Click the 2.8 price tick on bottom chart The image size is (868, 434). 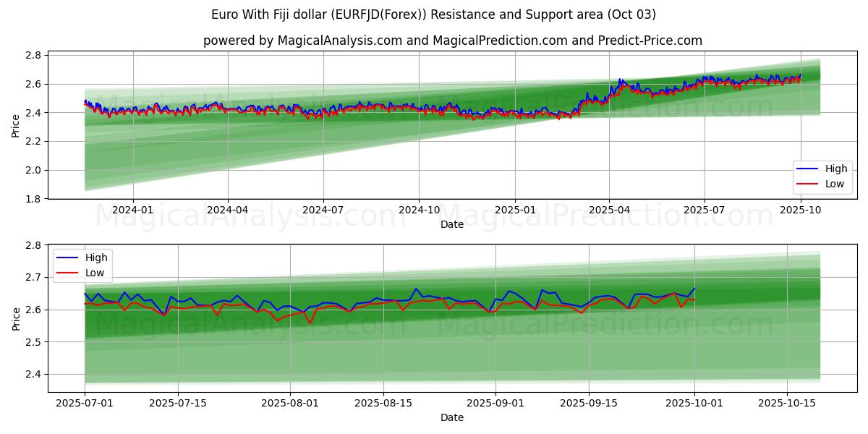pos(34,245)
